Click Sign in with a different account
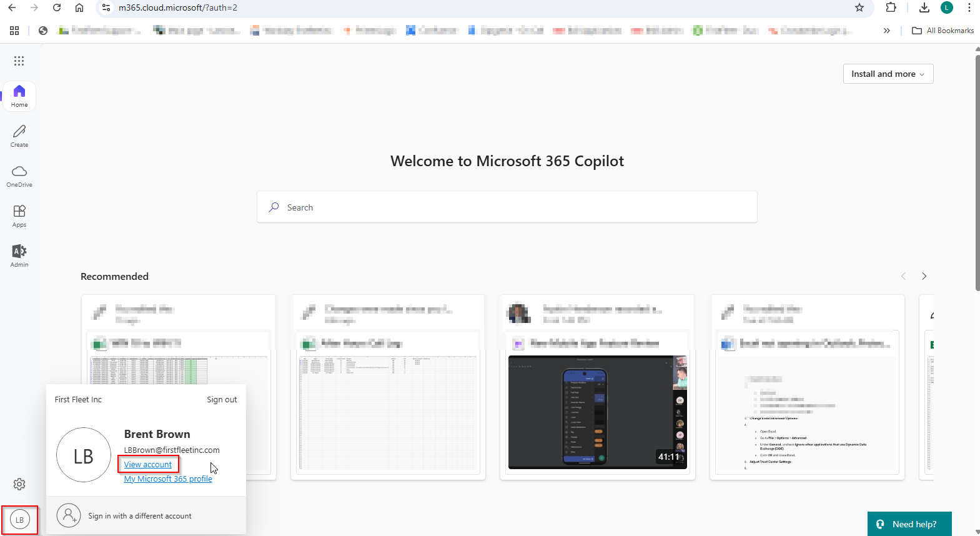Screen dimensions: 980x536 (140, 516)
